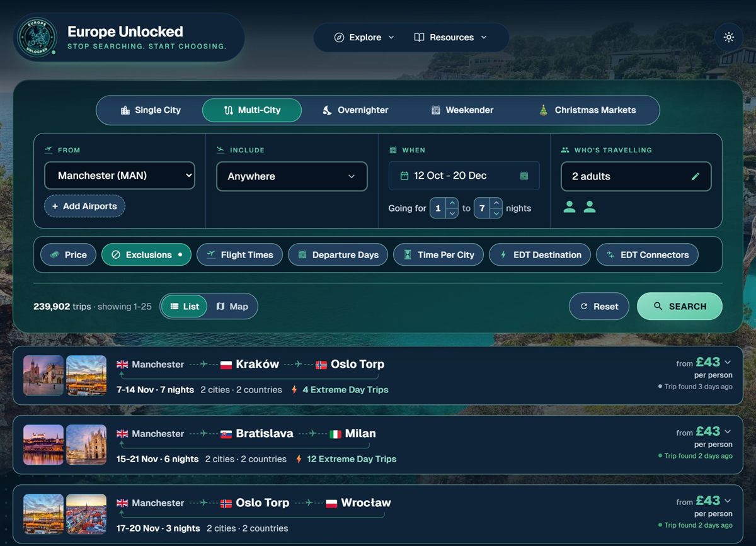Toggle the light/dark theme sun icon
Image resolution: width=756 pixels, height=546 pixels.
tap(729, 37)
